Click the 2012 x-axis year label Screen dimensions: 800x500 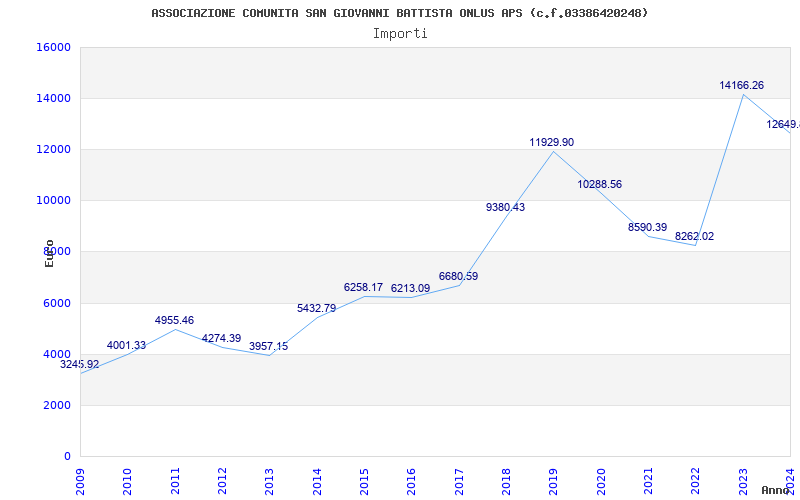[x=222, y=482]
